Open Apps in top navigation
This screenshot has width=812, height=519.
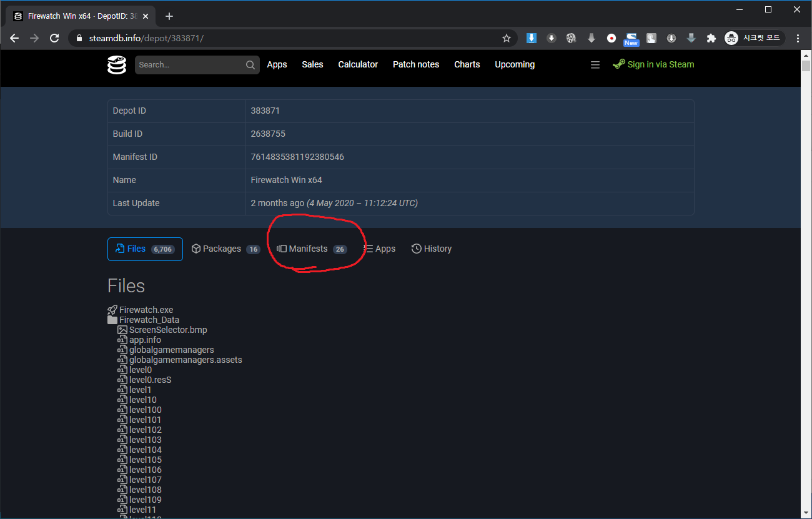(277, 64)
